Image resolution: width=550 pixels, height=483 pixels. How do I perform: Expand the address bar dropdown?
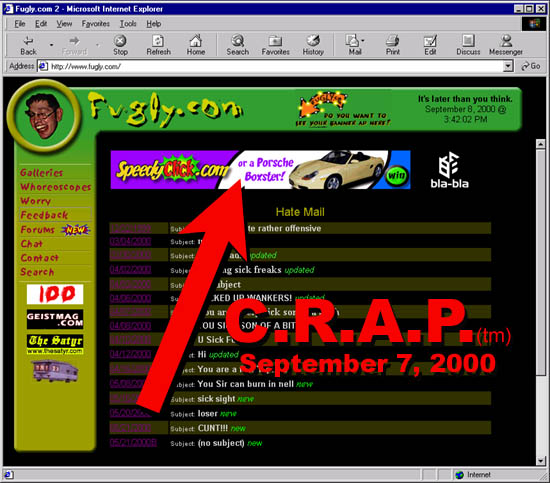[508, 66]
